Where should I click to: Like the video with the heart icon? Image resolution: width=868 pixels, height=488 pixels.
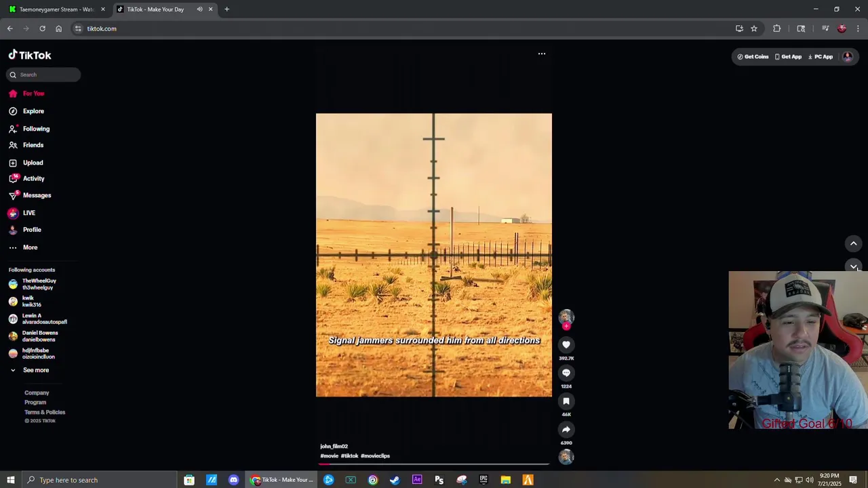[x=566, y=345]
